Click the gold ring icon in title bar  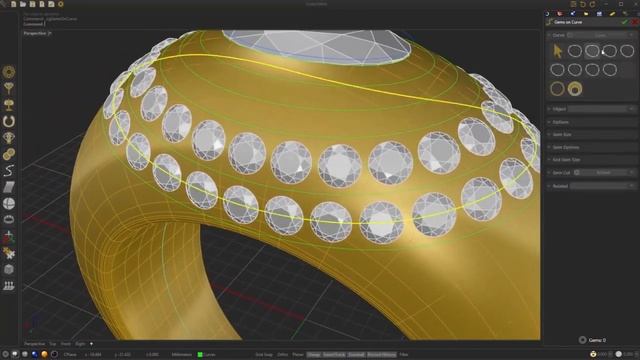(61, 4)
